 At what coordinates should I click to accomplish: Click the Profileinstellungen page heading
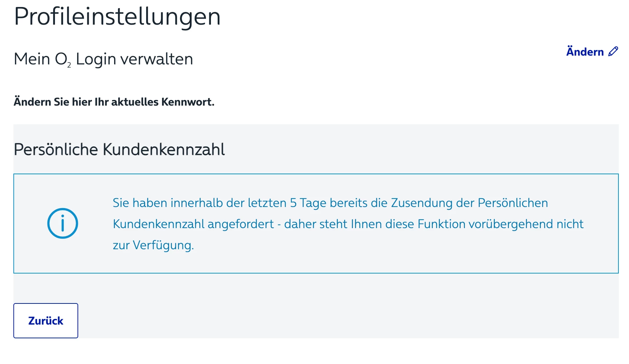pyautogui.click(x=117, y=16)
